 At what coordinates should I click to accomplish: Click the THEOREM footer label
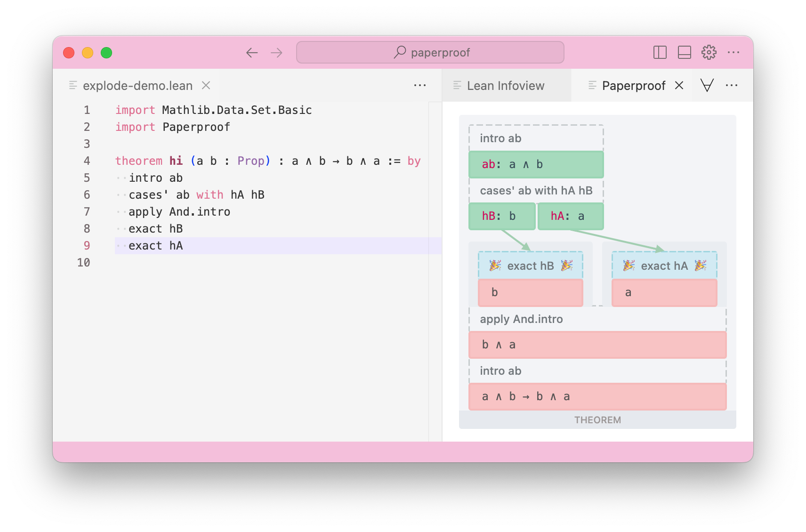(x=597, y=420)
